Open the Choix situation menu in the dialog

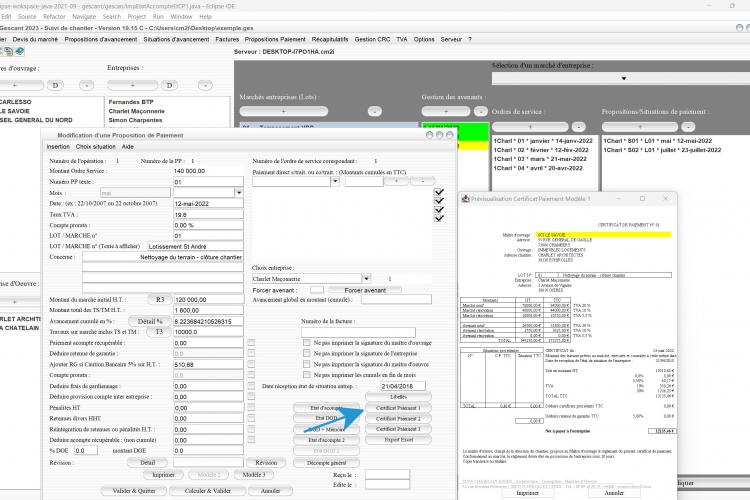(96, 146)
